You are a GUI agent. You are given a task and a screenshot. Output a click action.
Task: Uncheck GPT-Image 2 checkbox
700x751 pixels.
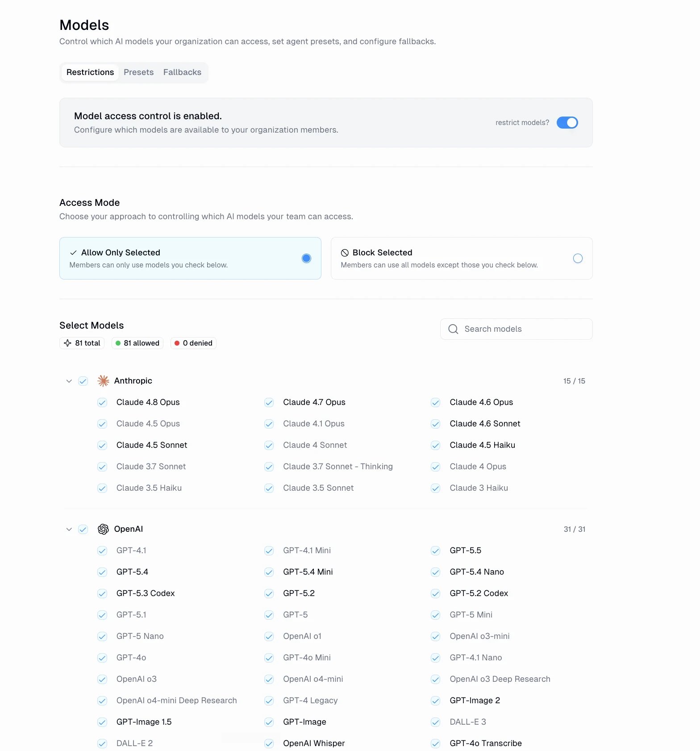[x=436, y=701]
